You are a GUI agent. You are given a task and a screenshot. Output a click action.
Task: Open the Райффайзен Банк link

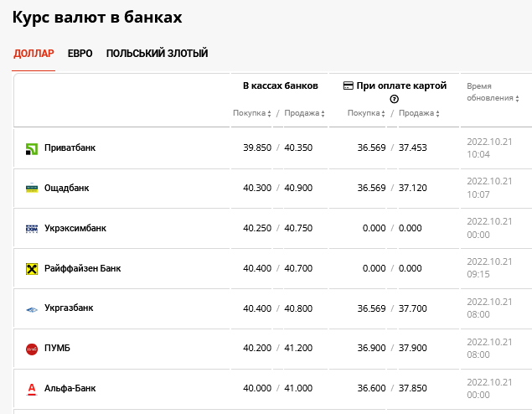pyautogui.click(x=82, y=268)
